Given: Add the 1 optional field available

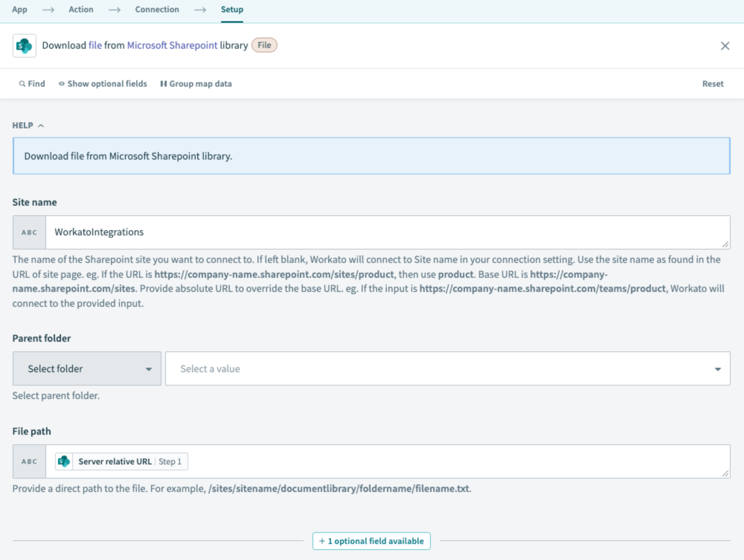Looking at the screenshot, I should coord(371,541).
